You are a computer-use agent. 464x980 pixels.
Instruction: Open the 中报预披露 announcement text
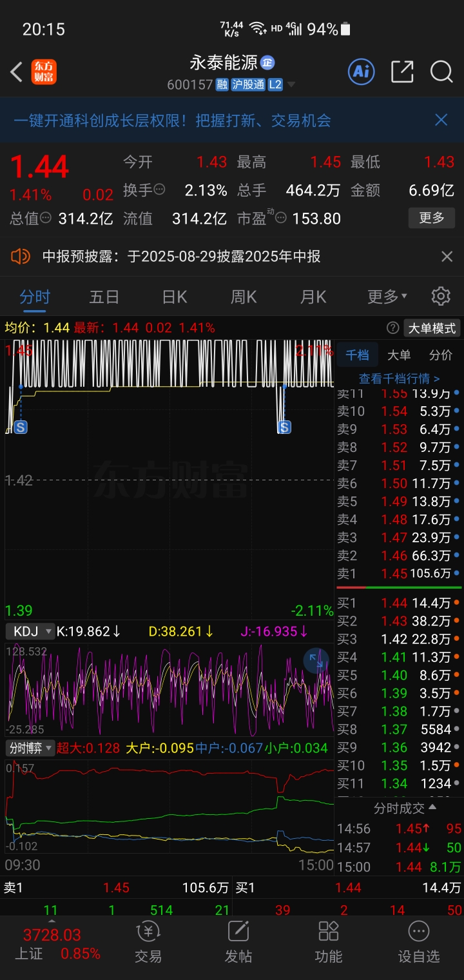point(182,257)
